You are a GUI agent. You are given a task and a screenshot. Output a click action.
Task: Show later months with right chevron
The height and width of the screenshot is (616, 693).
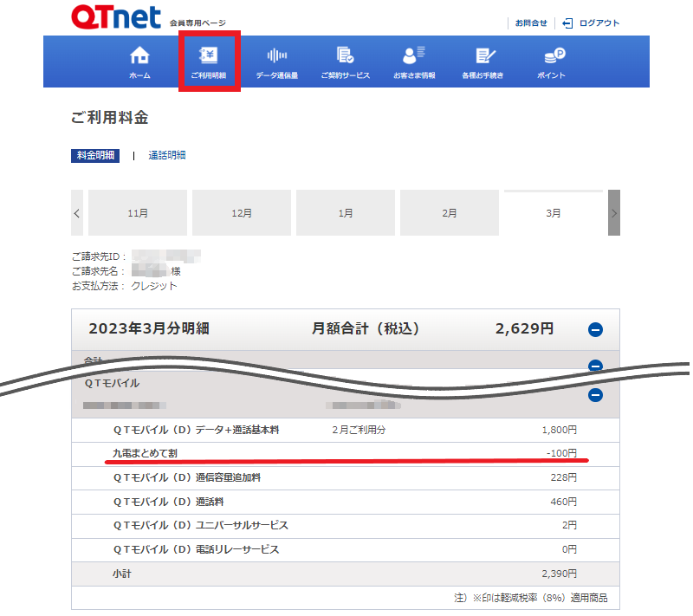(614, 213)
